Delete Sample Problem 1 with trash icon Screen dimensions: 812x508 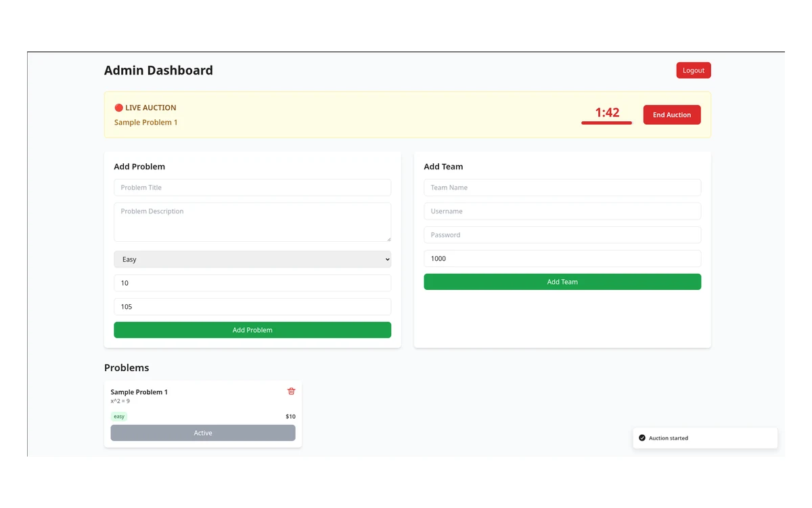291,391
